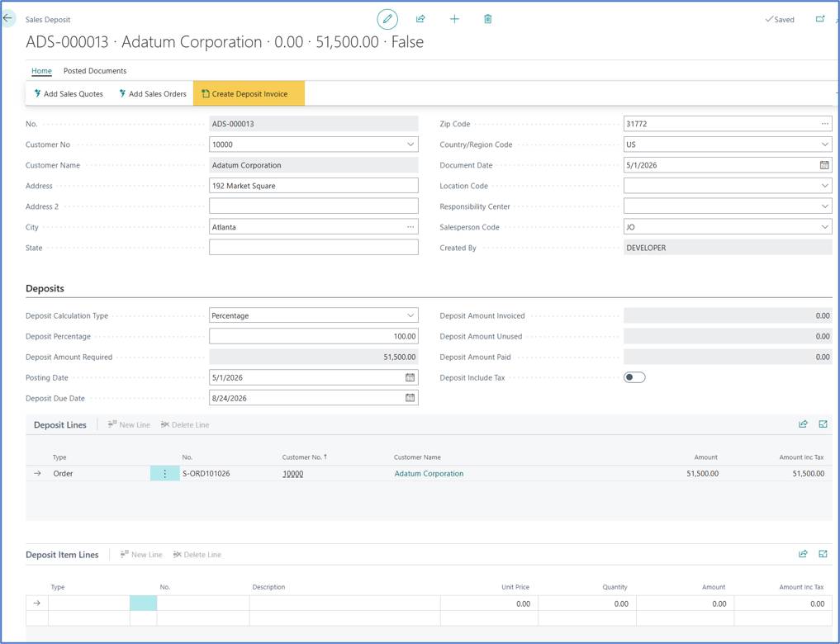Image resolution: width=840 pixels, height=644 pixels.
Task: Switch to Posted Documents tab
Action: [x=95, y=71]
